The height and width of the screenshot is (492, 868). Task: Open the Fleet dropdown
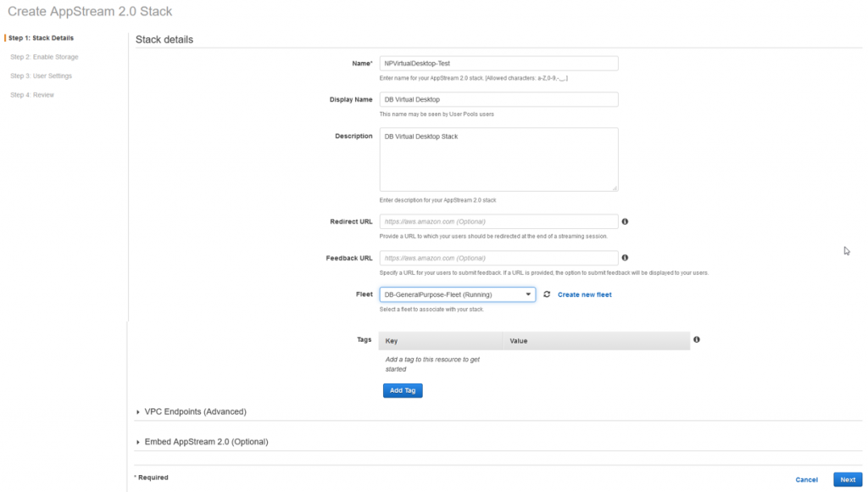(x=457, y=294)
